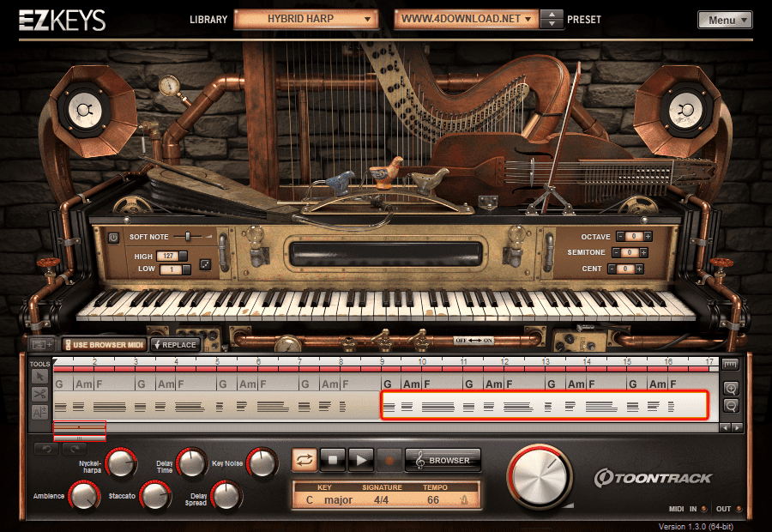Image resolution: width=772 pixels, height=532 pixels.
Task: Click the preset down arrow
Action: pos(552,24)
